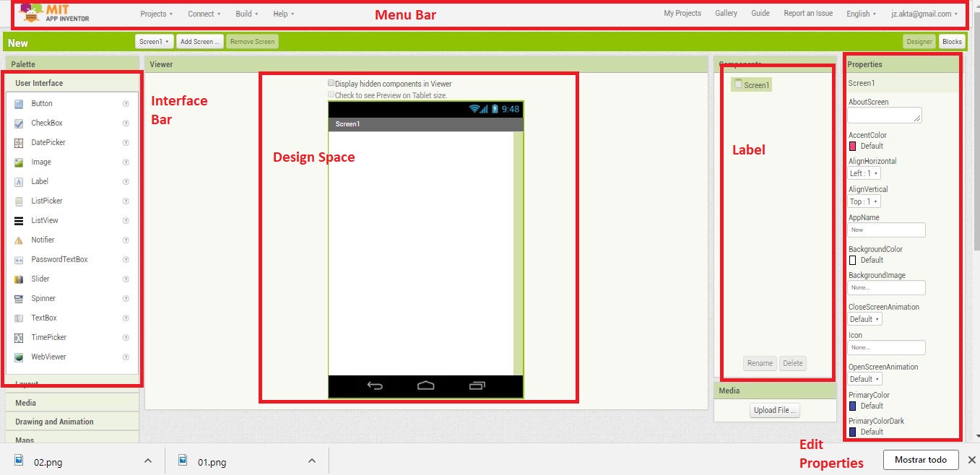Pick the Slider component icon
This screenshot has height=475, width=980.
tap(19, 279)
